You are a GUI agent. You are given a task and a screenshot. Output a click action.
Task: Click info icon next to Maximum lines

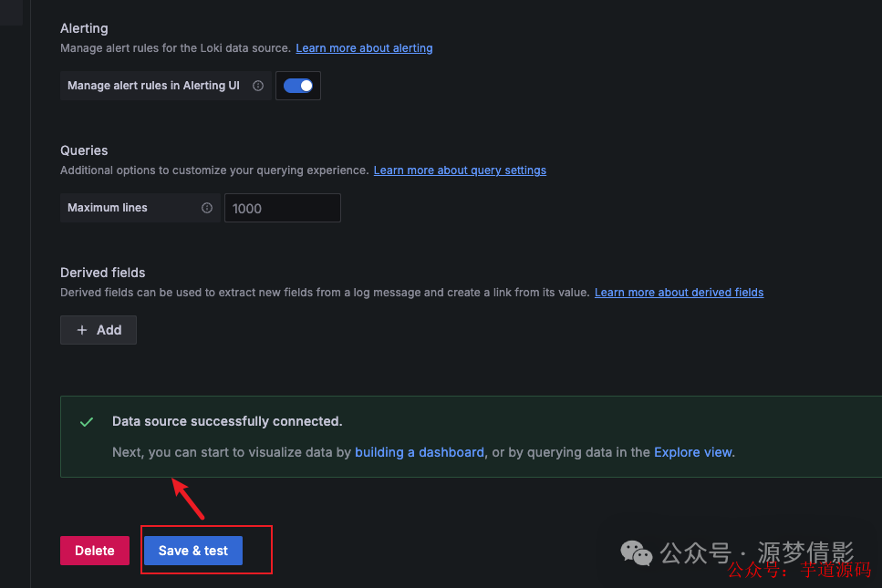point(207,208)
